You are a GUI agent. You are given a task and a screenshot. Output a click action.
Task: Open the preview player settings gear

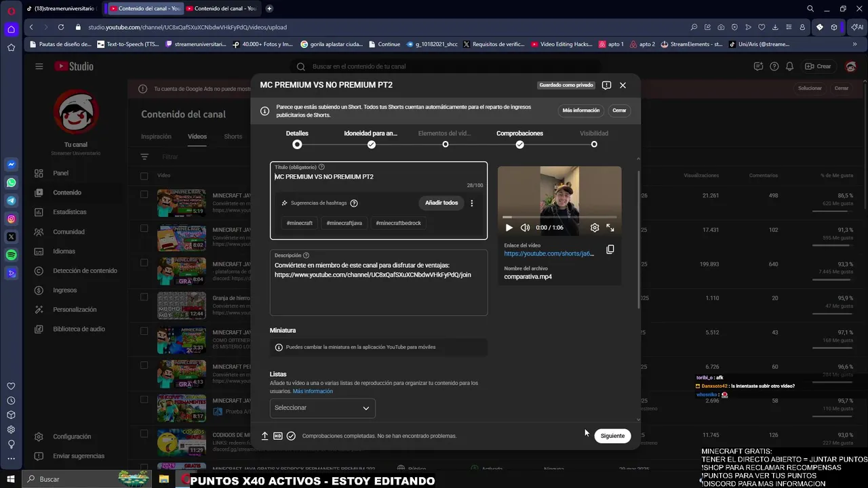click(x=595, y=228)
